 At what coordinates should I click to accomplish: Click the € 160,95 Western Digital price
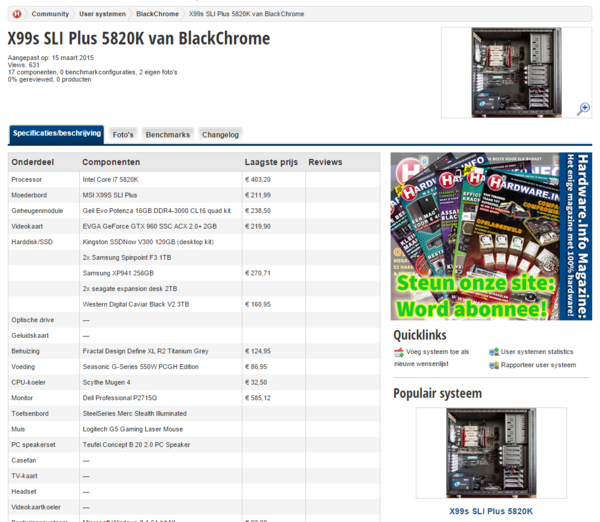tap(258, 305)
